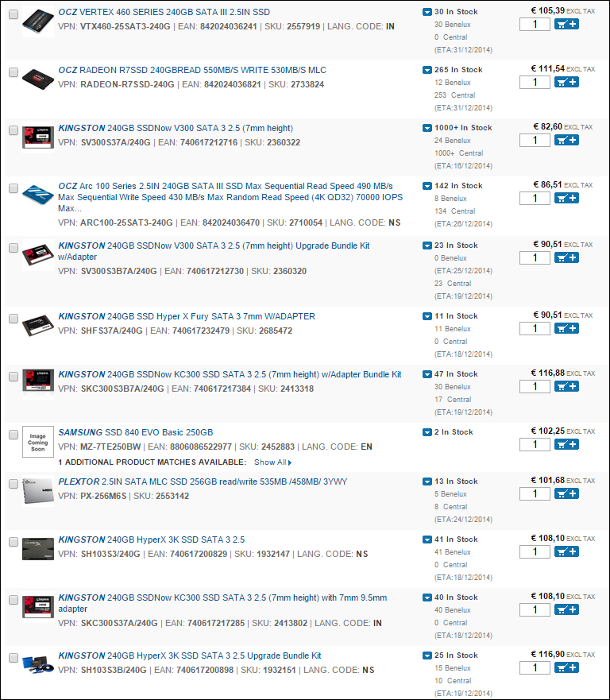The width and height of the screenshot is (610, 700).
Task: Add Kingston HyperX Fury to cart
Action: (566, 329)
